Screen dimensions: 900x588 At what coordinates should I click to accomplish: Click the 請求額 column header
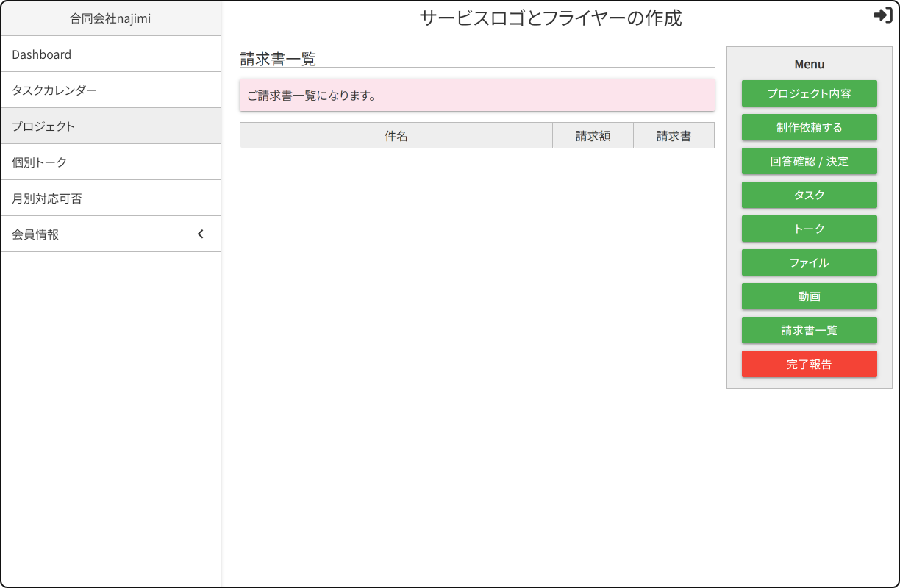pos(593,136)
